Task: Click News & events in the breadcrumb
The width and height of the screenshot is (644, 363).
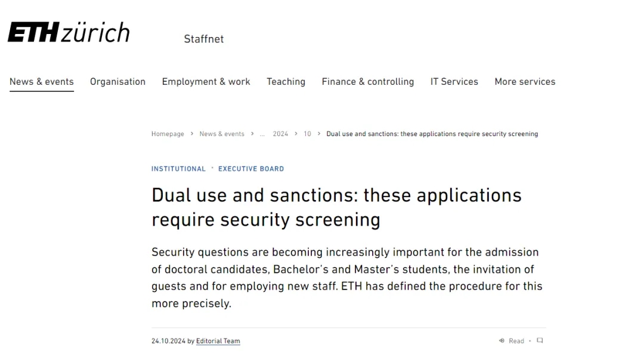Action: [x=222, y=134]
